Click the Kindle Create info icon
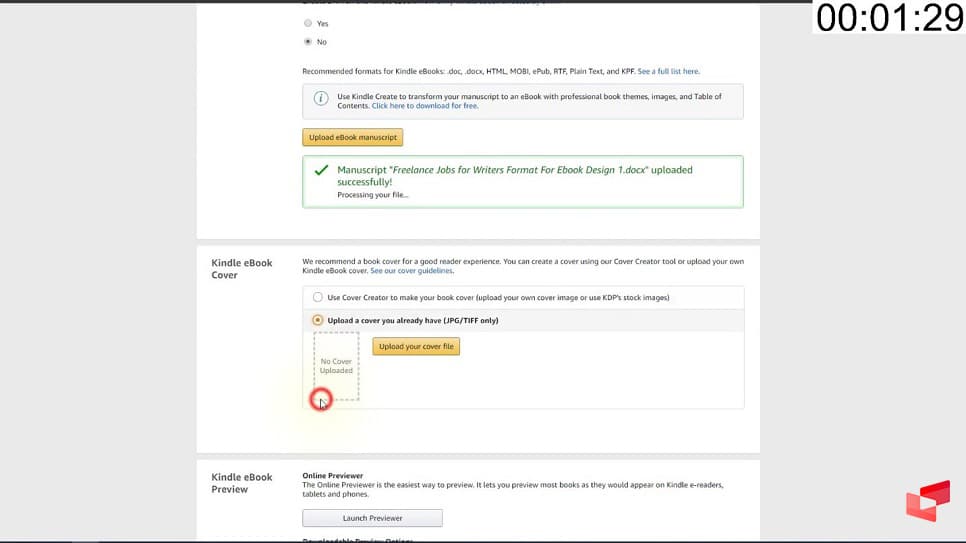The height and width of the screenshot is (543, 966). (321, 99)
